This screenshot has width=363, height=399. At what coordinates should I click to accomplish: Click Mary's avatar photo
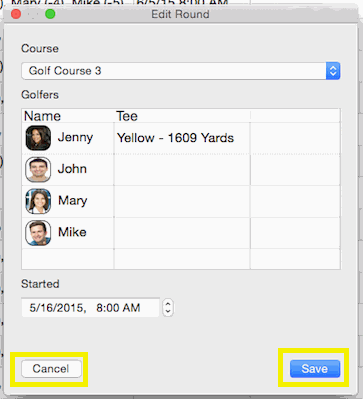coord(38,201)
